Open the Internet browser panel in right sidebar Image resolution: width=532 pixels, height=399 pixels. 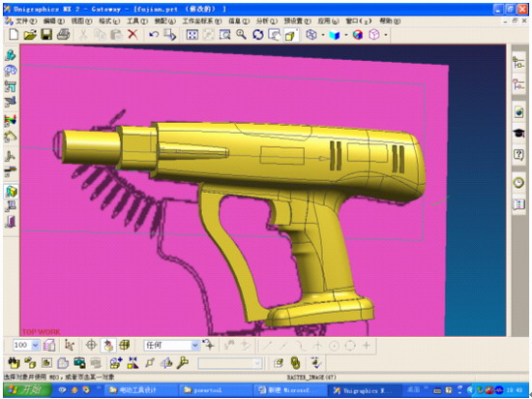518,111
